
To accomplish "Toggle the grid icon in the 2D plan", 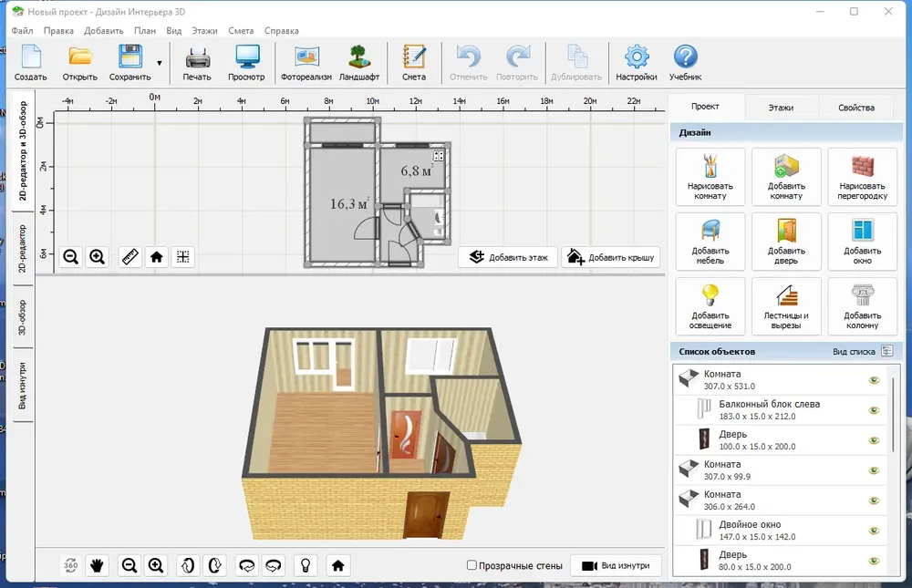I will pos(182,256).
